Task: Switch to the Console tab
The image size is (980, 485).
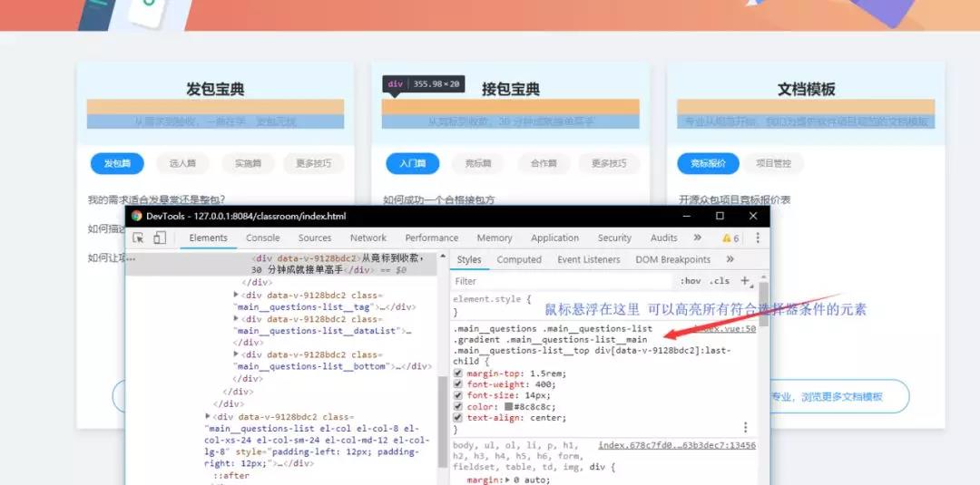Action: pos(263,238)
